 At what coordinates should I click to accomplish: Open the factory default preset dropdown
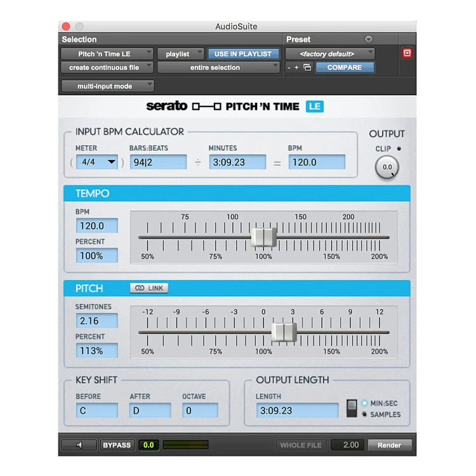pyautogui.click(x=329, y=54)
